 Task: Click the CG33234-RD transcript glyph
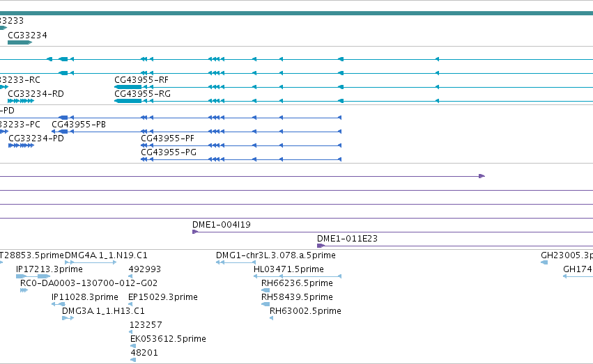point(21,101)
